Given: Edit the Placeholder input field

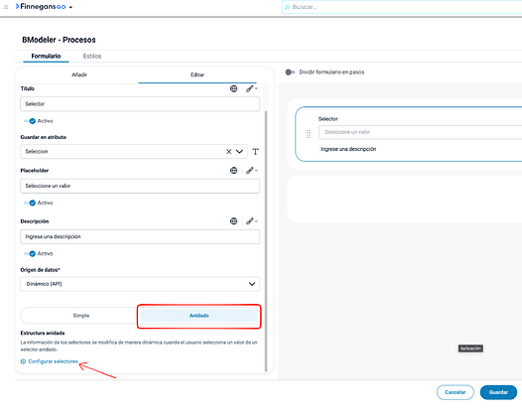Looking at the screenshot, I should [140, 186].
